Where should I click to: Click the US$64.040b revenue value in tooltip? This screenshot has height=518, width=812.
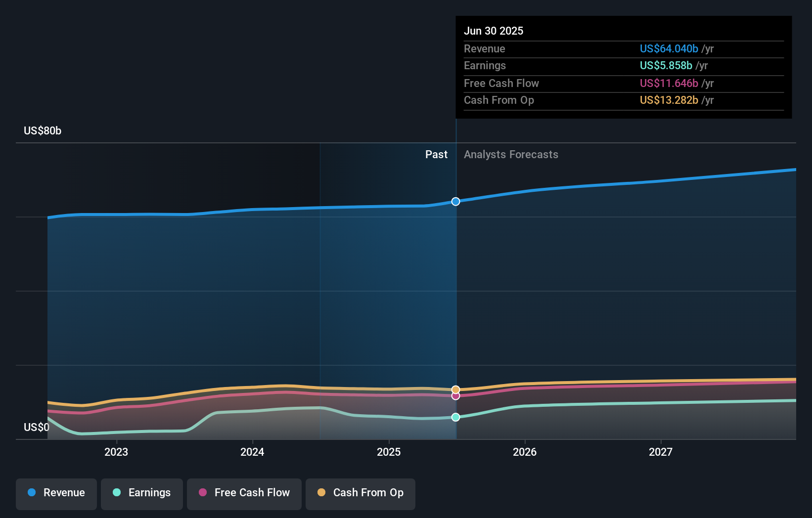point(669,49)
